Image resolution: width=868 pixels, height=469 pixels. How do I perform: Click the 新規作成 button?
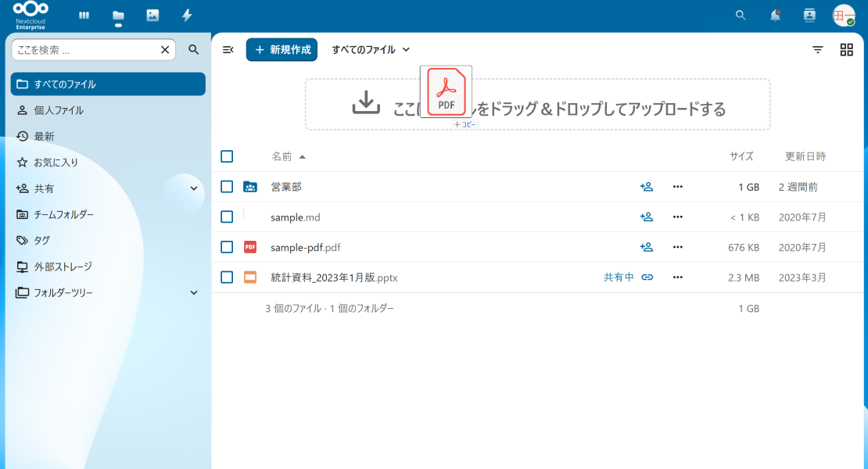(x=282, y=50)
